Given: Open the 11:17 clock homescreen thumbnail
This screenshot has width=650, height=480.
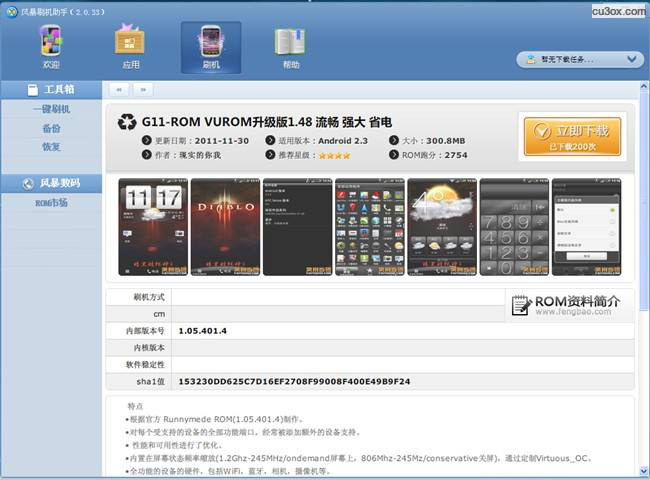Looking at the screenshot, I should [x=152, y=227].
